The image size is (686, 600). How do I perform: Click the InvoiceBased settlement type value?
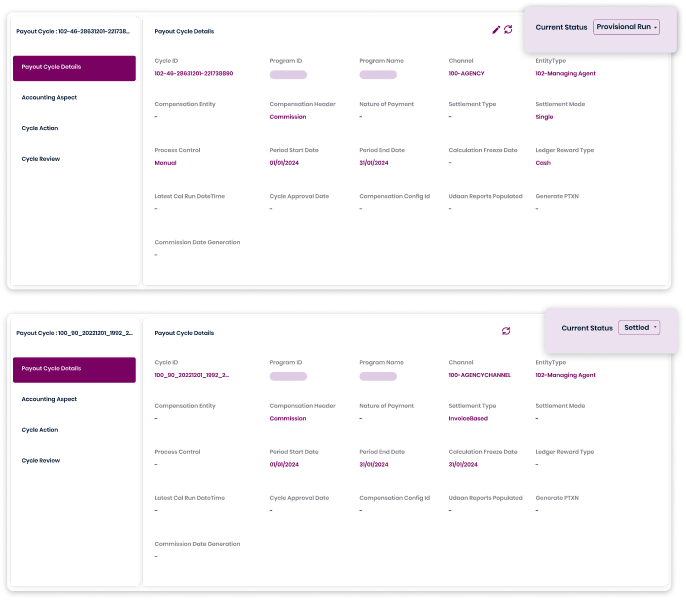(468, 419)
